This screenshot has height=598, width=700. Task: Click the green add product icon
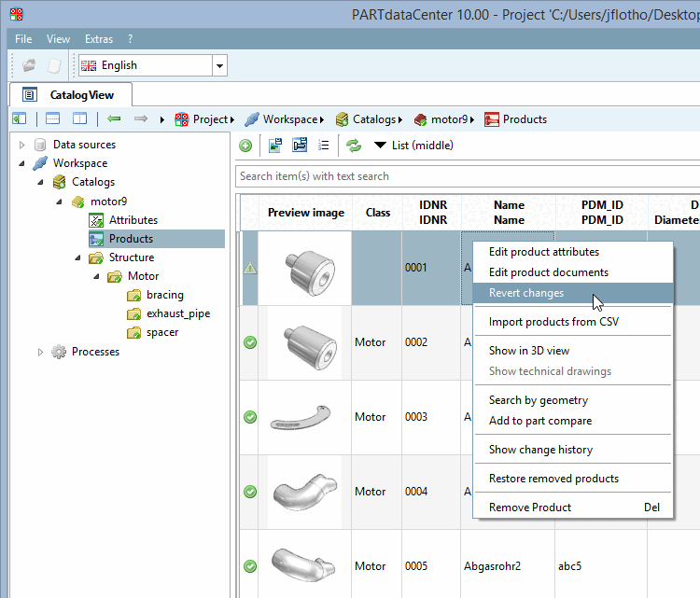click(245, 146)
